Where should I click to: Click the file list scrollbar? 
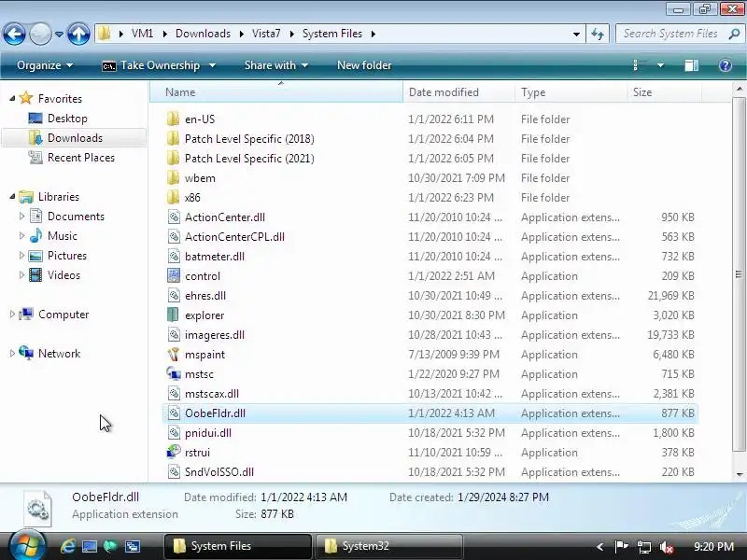739,274
